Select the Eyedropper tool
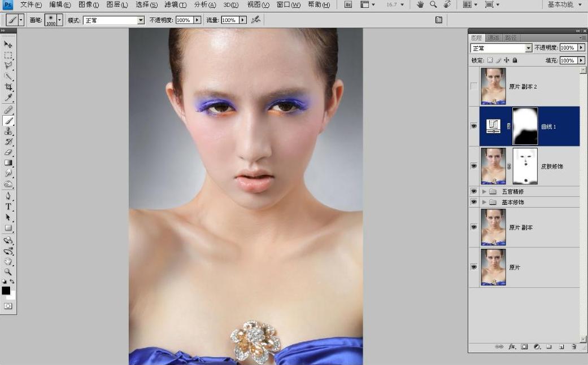This screenshot has width=588, height=365. (x=8, y=98)
